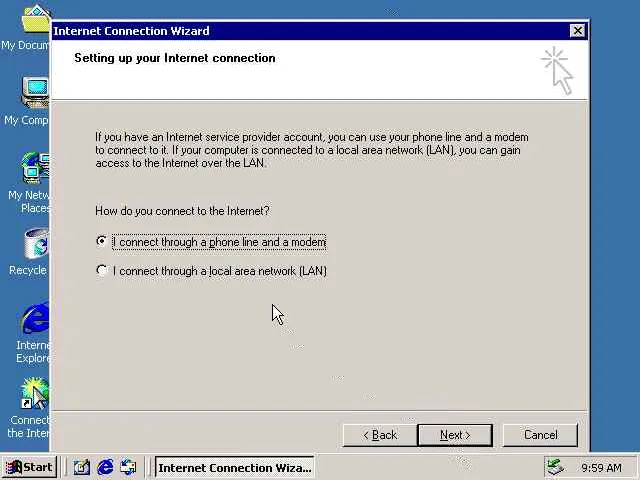
Task: Click the 'Setting up your Internet connection' heading
Action: click(x=175, y=58)
